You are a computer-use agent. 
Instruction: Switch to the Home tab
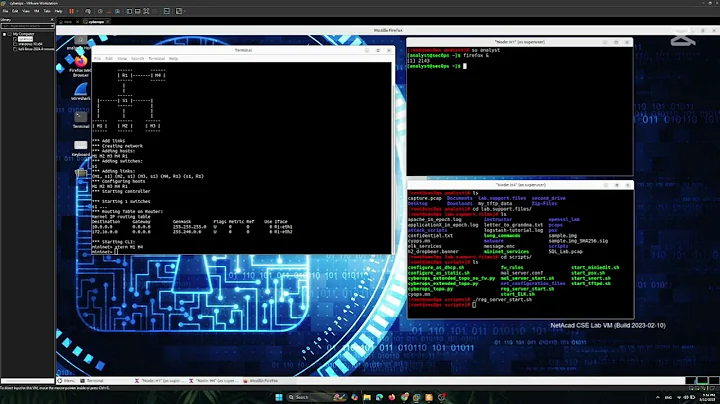click(68, 22)
